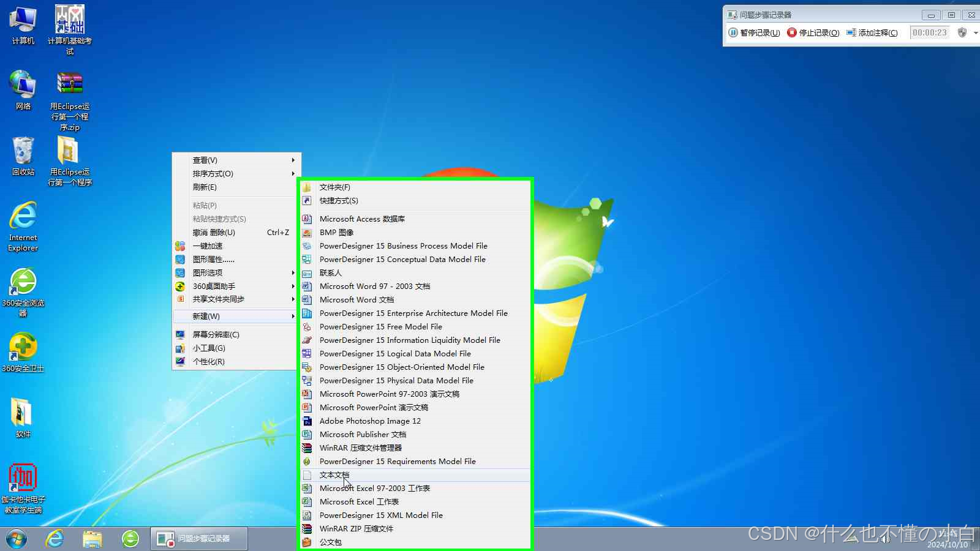The width and height of the screenshot is (980, 551).
Task: Select the 用Eclipse运行第一个程序.zip archive icon
Action: pyautogui.click(x=70, y=101)
